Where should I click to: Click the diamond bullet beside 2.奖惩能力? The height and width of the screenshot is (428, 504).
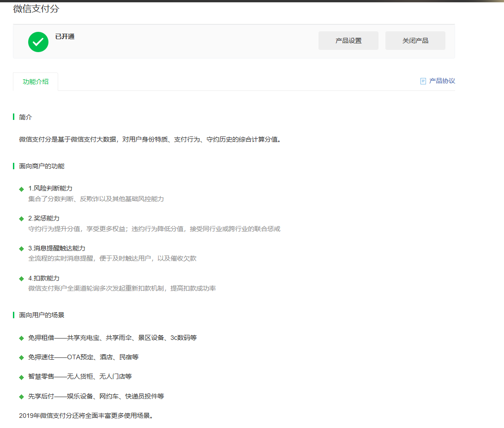pos(22,219)
